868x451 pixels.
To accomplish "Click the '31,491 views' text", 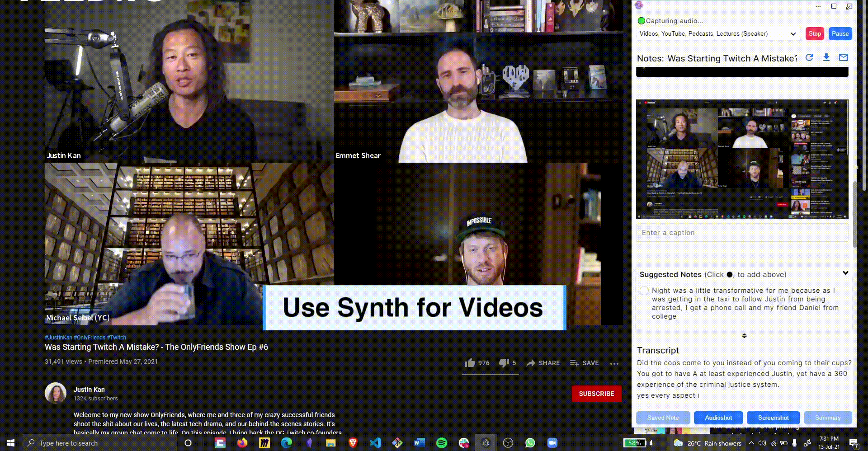I will click(63, 362).
